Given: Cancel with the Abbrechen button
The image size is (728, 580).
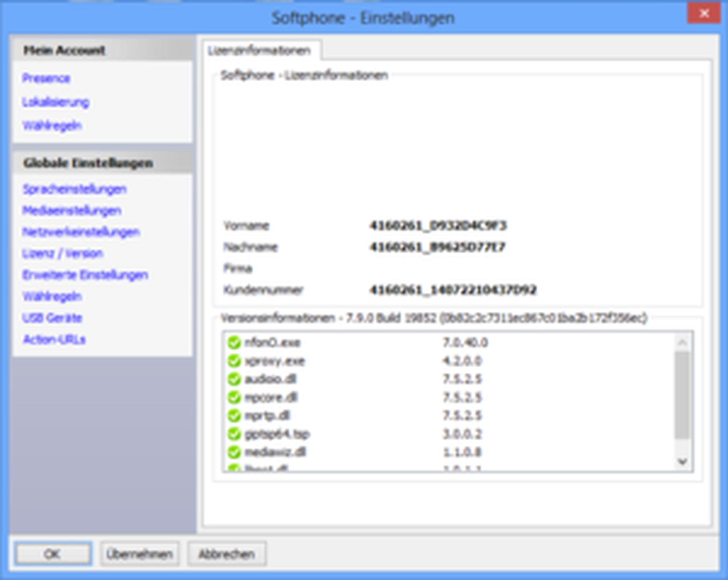Looking at the screenshot, I should click(226, 554).
